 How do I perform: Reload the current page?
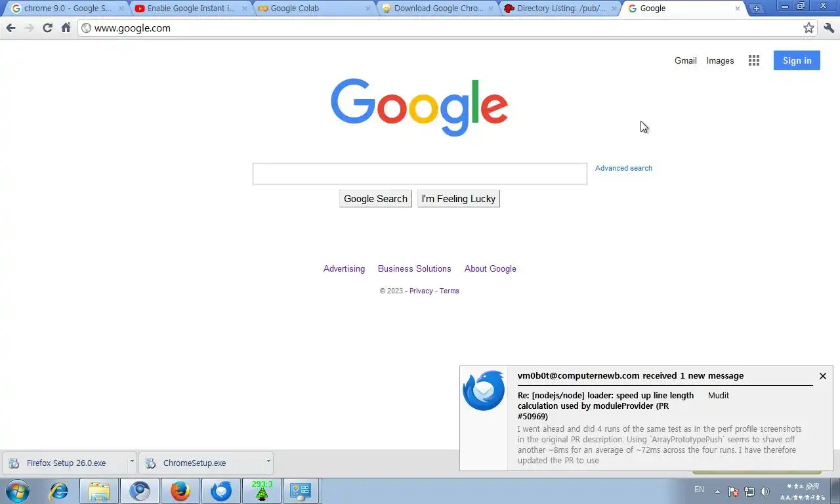click(x=47, y=28)
